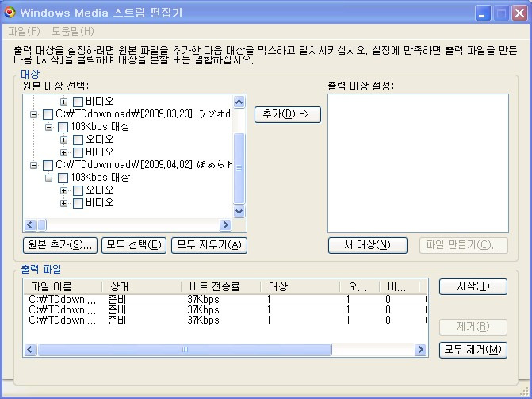Click the output file list scroll-left arrow

point(30,349)
